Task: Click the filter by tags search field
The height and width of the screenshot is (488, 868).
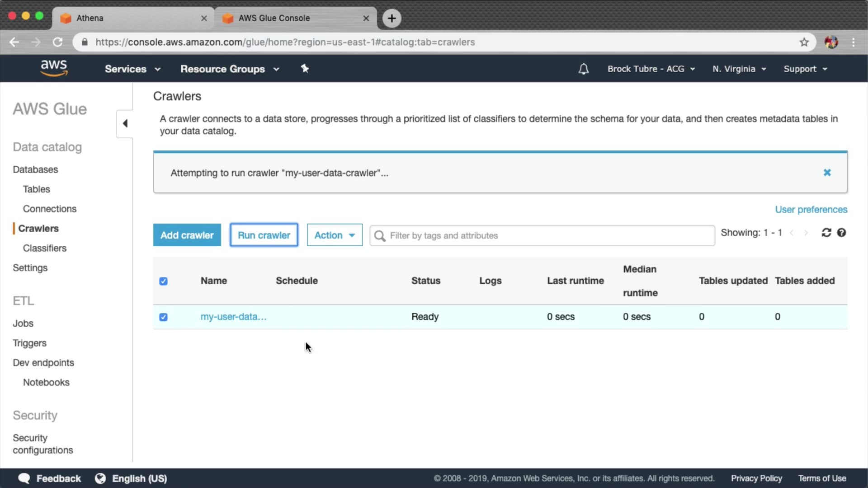Action: [x=542, y=235]
